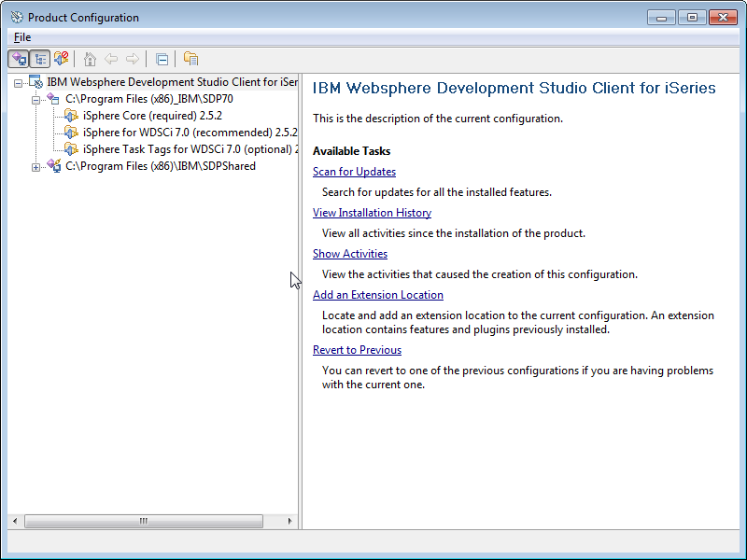Click the Home toolbar icon
This screenshot has height=560, width=747.
tap(90, 59)
